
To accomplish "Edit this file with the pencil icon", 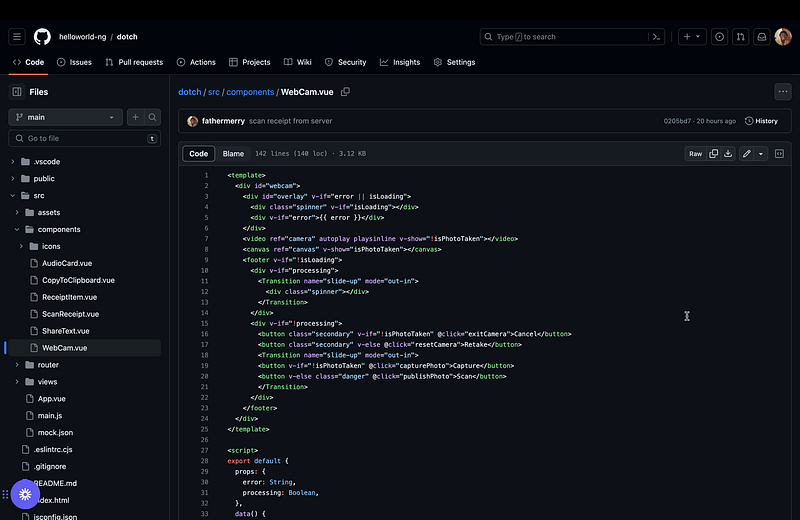I will click(746, 154).
